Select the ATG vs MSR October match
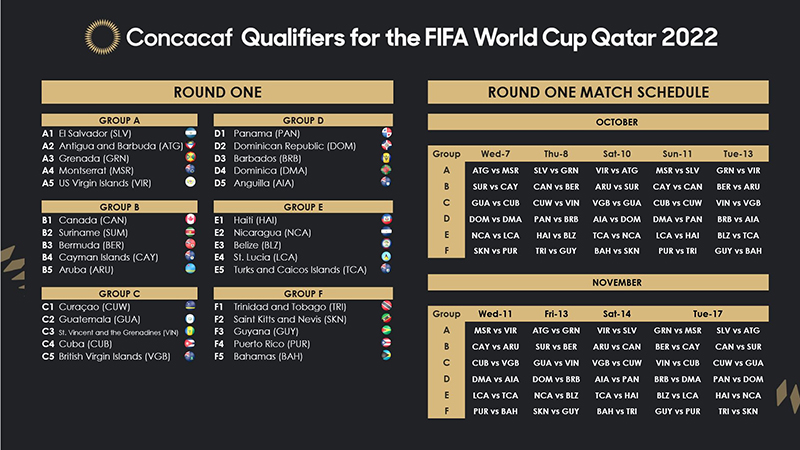800x450 pixels. [495, 170]
